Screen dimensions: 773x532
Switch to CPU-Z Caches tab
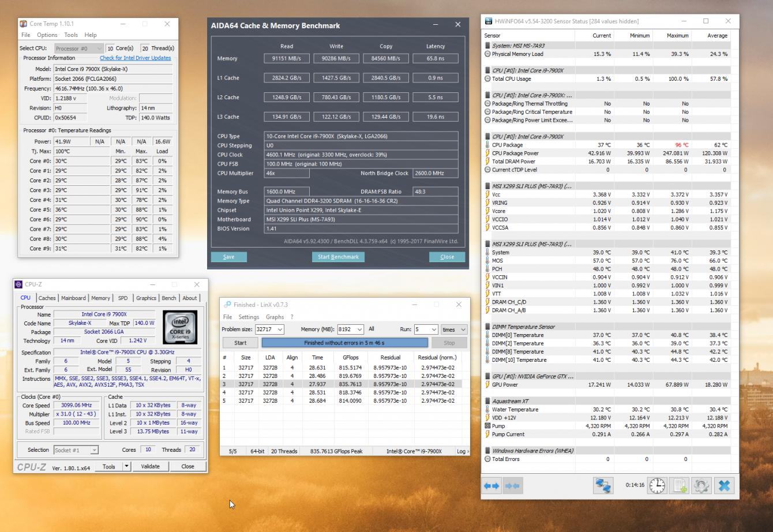47,298
